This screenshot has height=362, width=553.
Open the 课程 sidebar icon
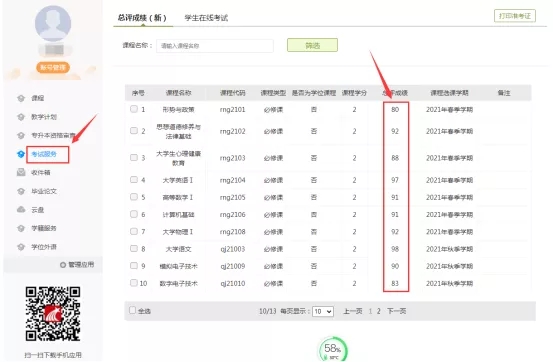21,98
